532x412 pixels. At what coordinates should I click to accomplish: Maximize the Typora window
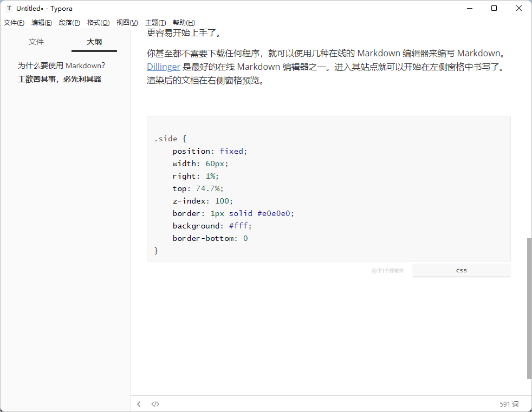pos(494,8)
